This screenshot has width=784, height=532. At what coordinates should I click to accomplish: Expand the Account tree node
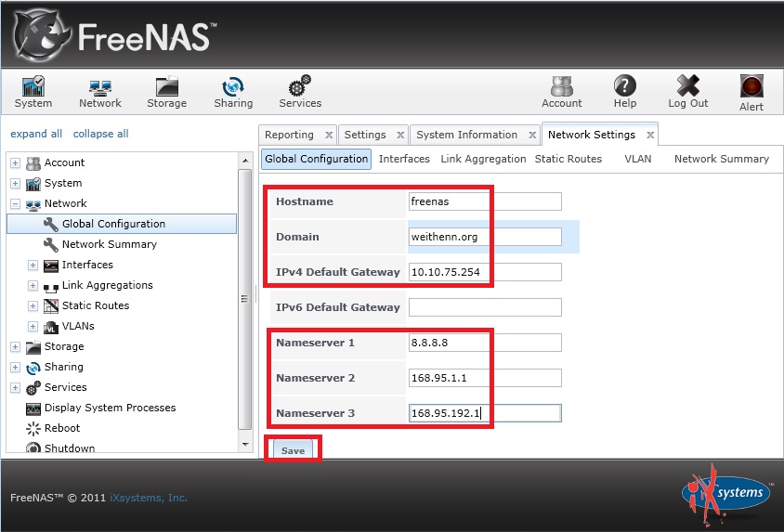coord(16,162)
